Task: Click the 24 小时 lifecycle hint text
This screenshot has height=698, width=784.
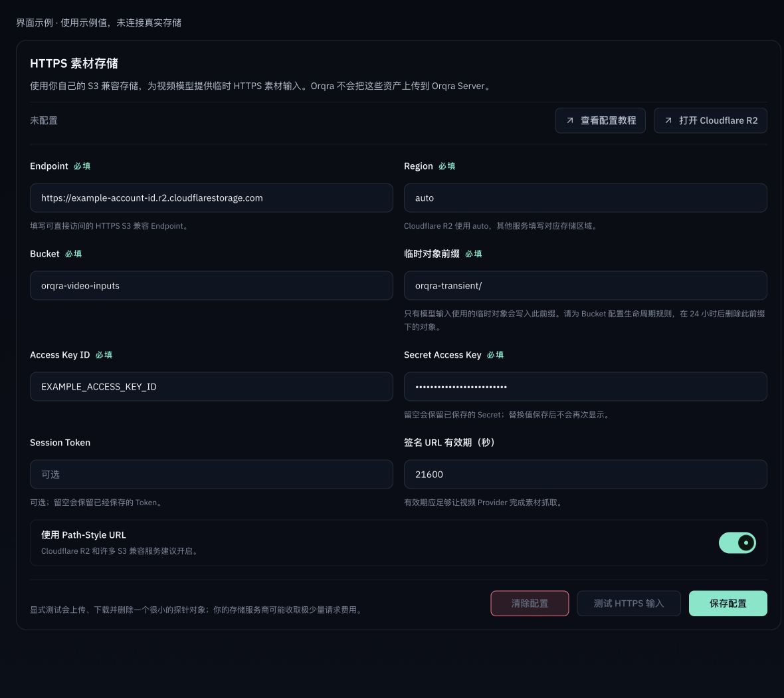Action: point(585,320)
